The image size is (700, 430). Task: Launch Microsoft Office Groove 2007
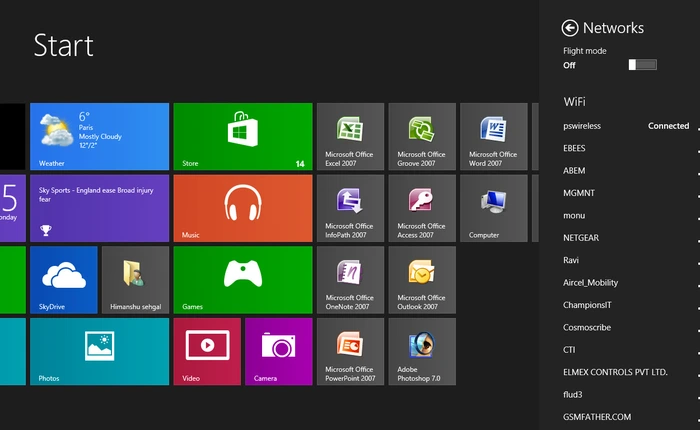coord(422,137)
